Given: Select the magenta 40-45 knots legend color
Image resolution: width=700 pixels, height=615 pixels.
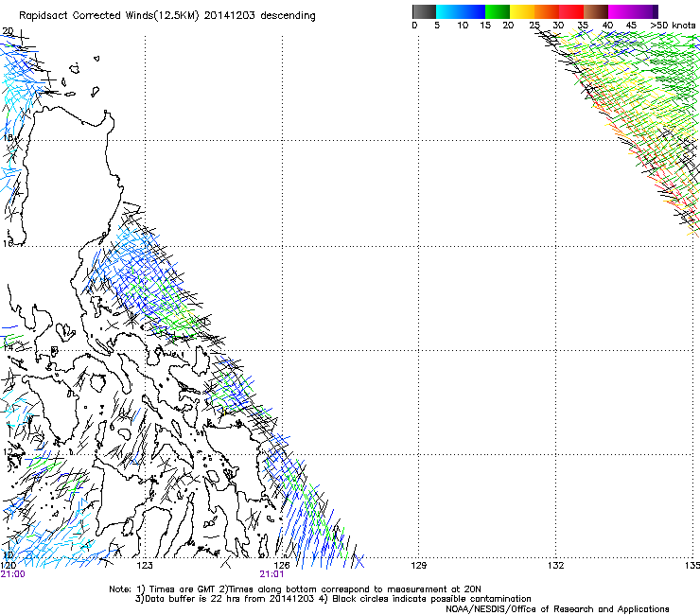Looking at the screenshot, I should [621, 11].
